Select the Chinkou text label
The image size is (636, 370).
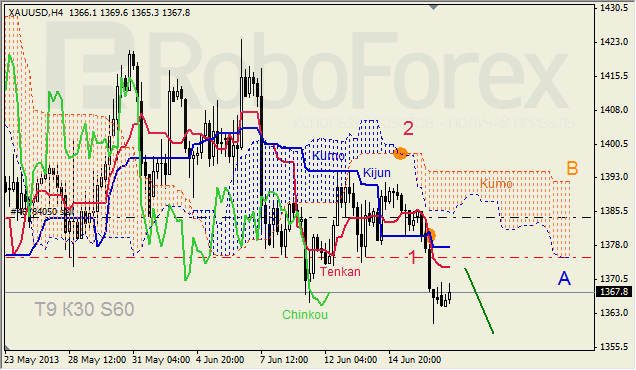(x=305, y=315)
